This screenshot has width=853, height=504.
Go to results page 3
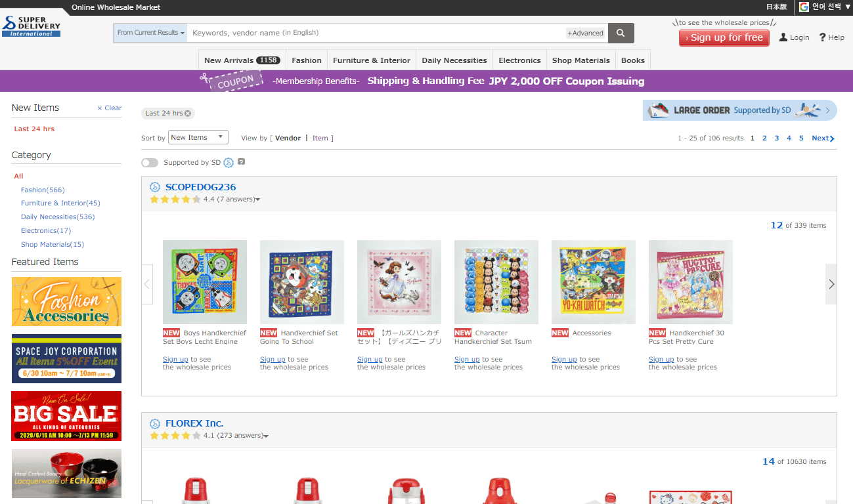tap(777, 138)
